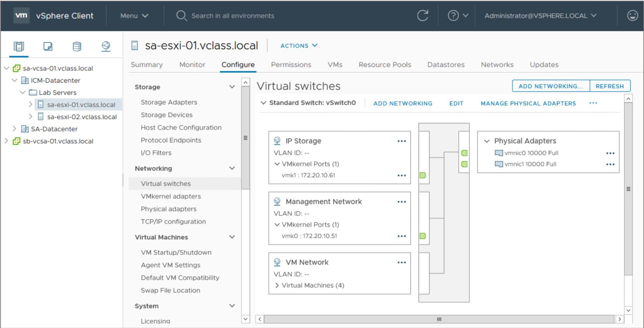
Task: Open Management Network options ellipsis
Action: [x=401, y=202]
